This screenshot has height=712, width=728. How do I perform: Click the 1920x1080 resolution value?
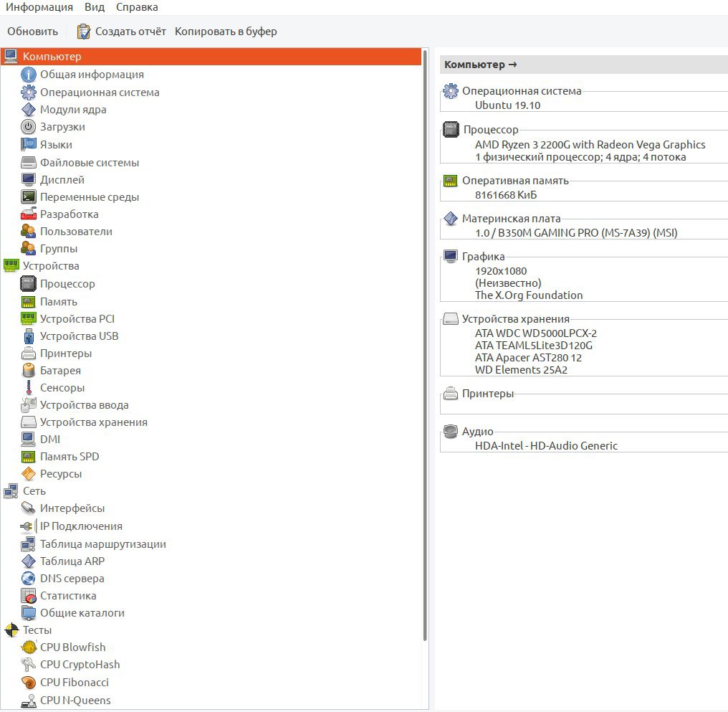(x=500, y=271)
